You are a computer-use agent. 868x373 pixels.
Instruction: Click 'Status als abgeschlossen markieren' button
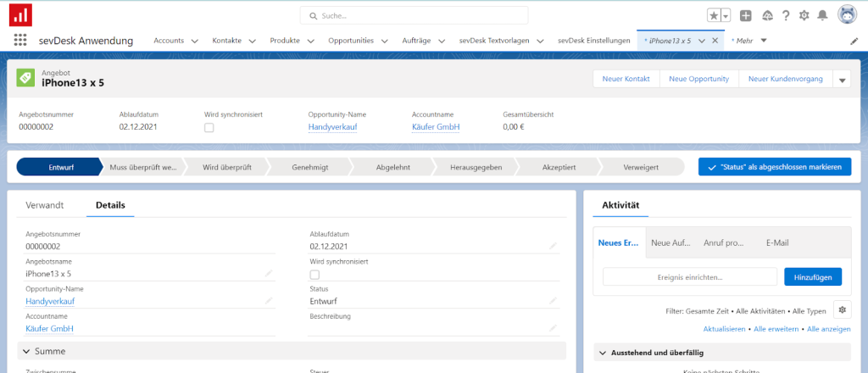click(x=774, y=167)
